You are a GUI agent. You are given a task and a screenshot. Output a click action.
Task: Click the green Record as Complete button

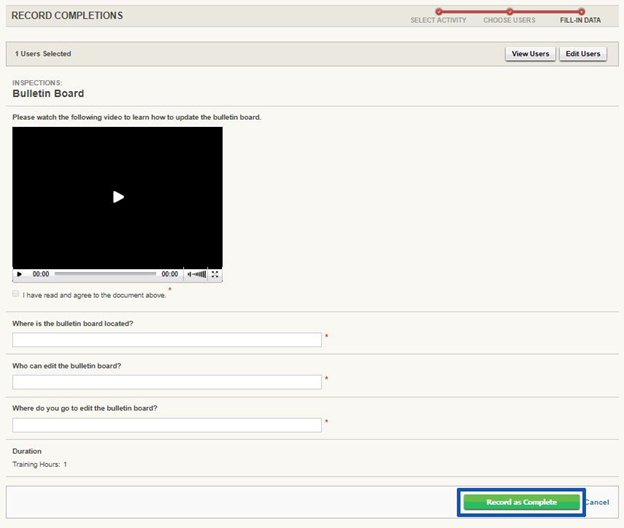pos(521,502)
